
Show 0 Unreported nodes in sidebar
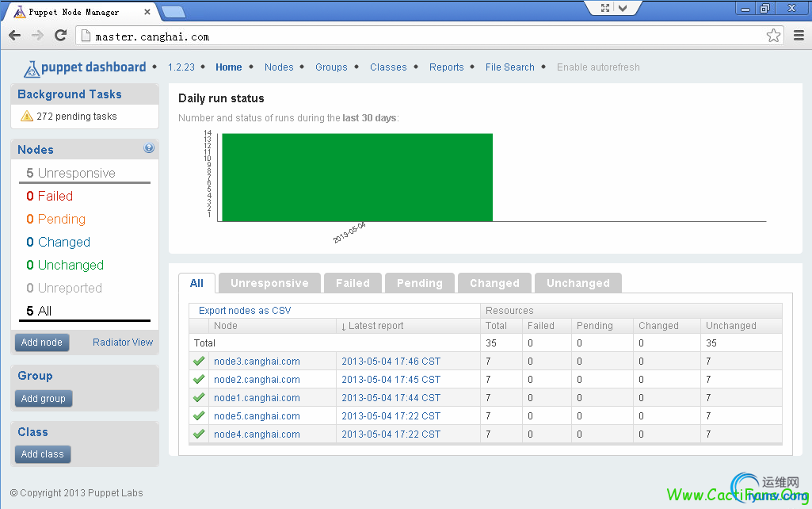tap(63, 288)
